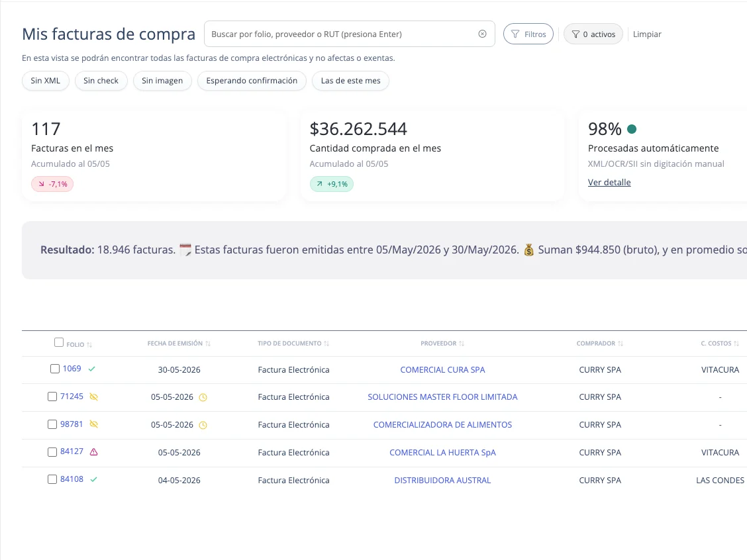This screenshot has height=560, width=747.
Task: Click Limpiar to reset filters
Action: tap(647, 34)
